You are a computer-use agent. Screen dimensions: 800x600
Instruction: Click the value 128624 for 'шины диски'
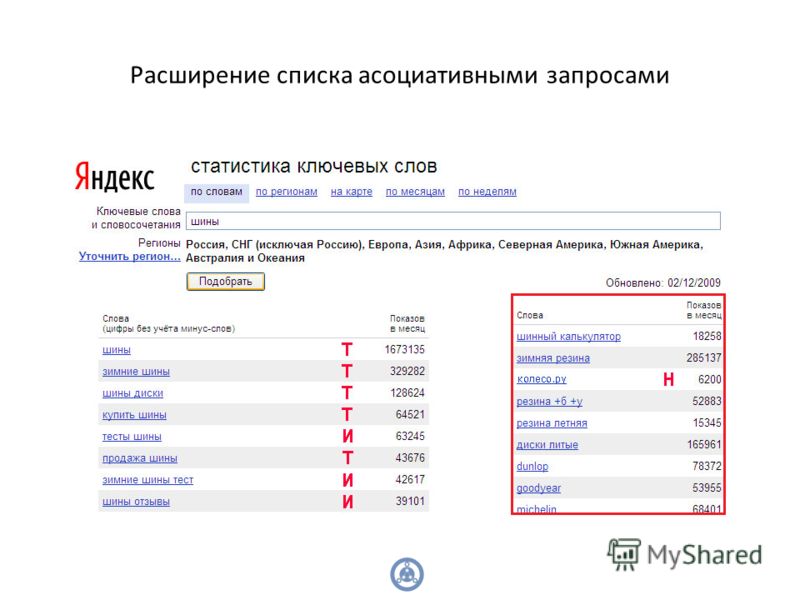407,393
